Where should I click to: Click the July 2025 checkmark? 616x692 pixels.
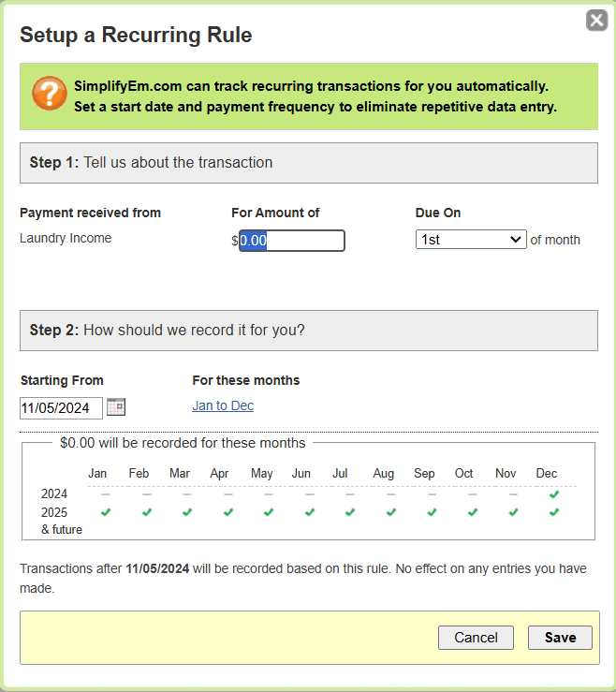(350, 512)
